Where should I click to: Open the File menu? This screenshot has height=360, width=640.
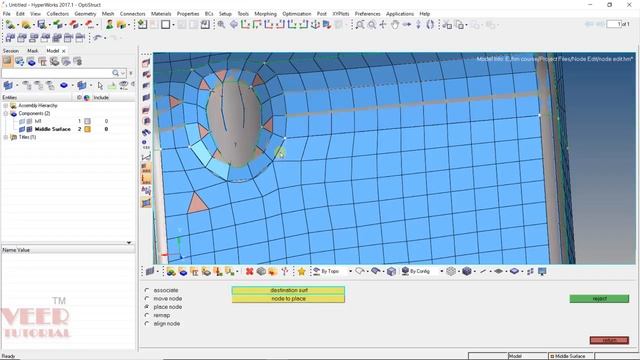tap(7, 13)
